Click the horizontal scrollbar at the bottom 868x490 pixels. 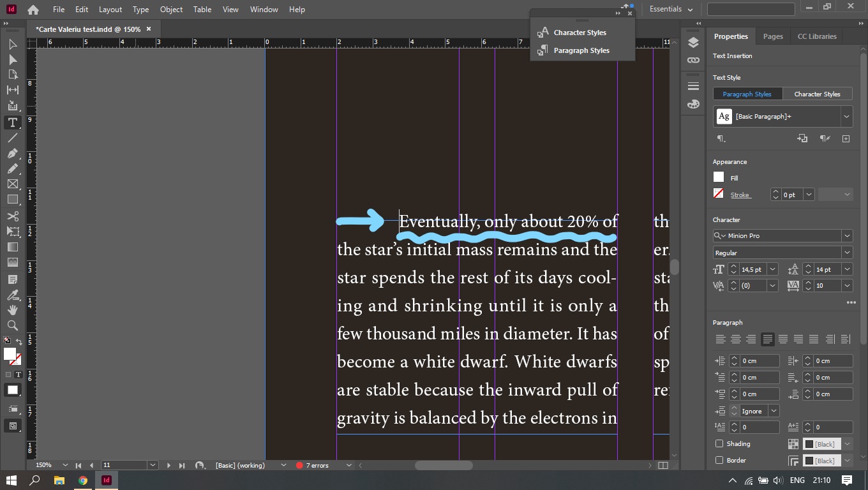[444, 465]
